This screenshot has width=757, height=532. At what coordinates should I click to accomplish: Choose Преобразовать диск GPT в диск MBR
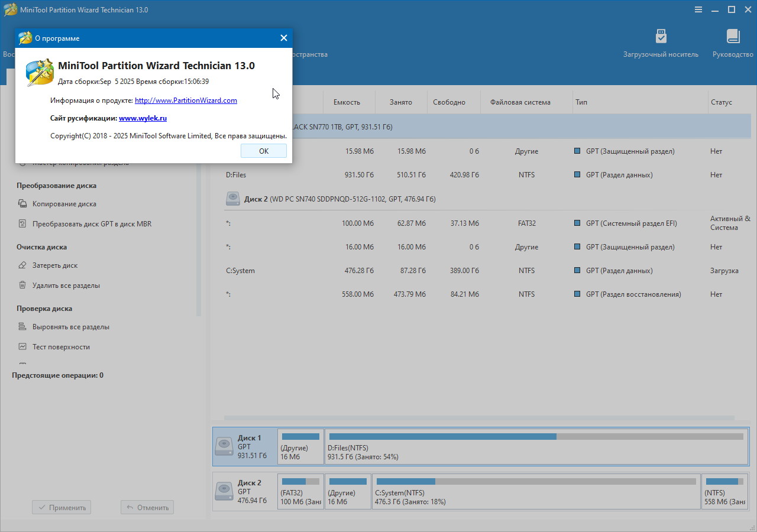92,224
